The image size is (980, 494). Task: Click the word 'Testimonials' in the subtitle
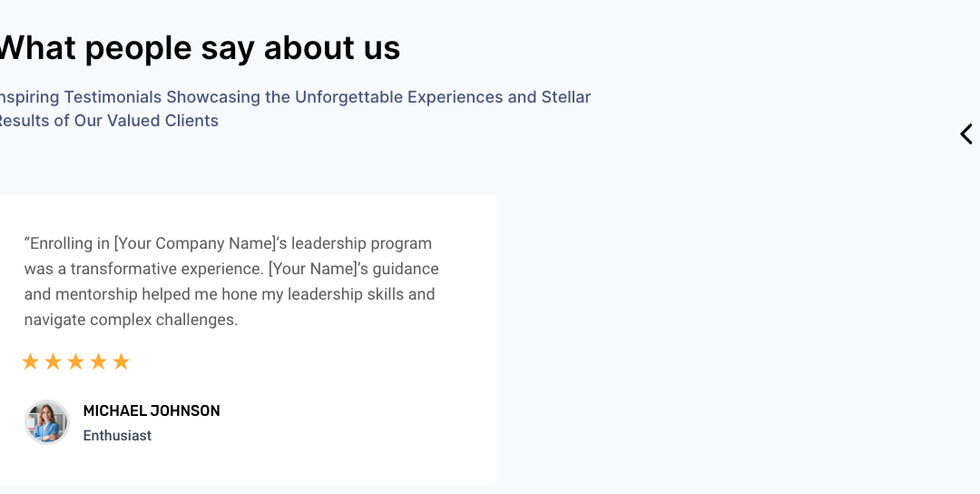113,97
